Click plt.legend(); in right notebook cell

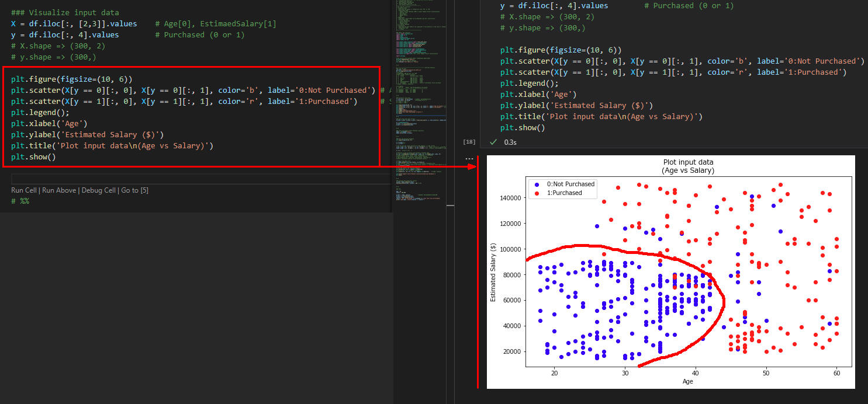[x=529, y=83]
